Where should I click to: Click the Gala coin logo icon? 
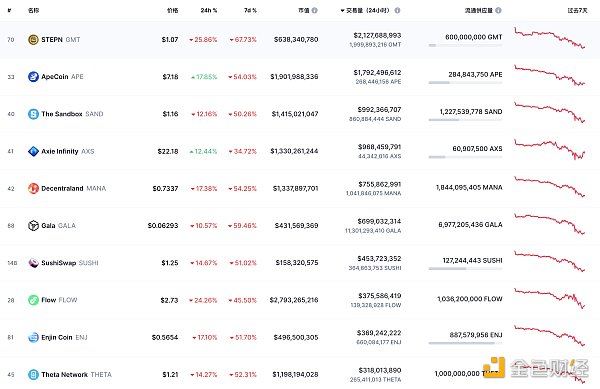[x=33, y=226]
